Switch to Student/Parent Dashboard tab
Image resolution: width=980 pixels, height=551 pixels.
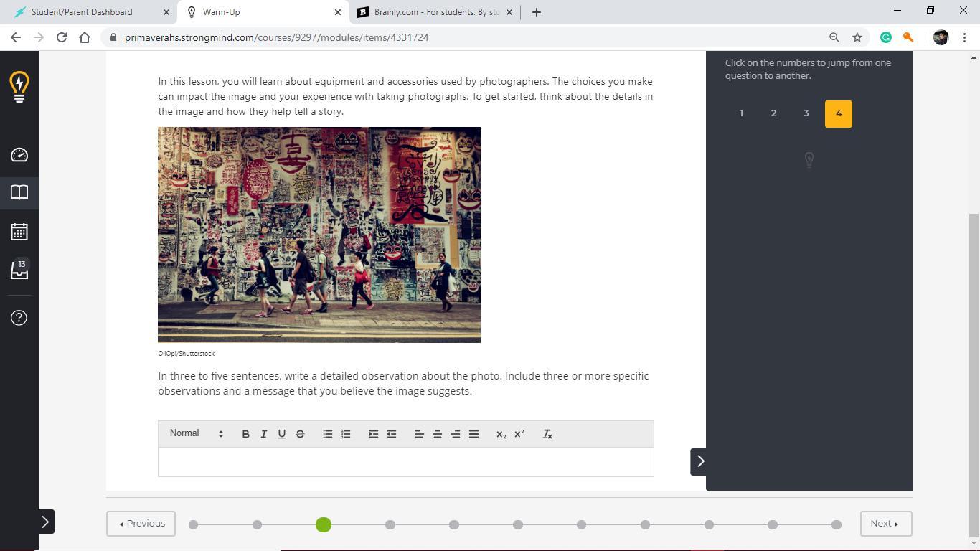pyautogui.click(x=82, y=12)
